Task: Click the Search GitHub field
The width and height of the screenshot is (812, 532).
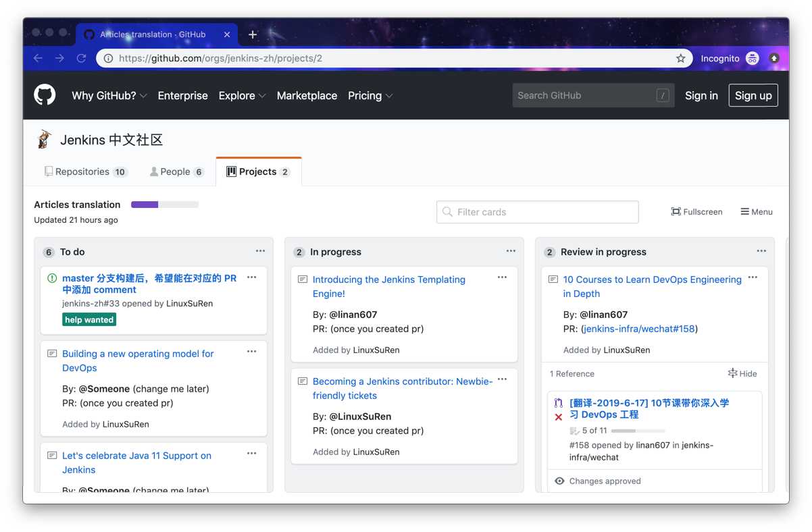Action: [x=593, y=96]
